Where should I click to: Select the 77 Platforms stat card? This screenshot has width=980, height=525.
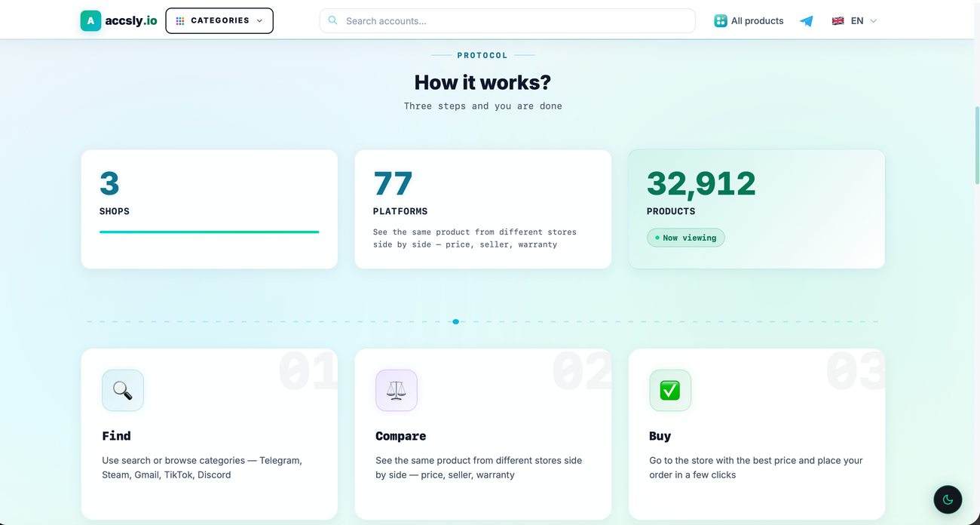point(483,209)
